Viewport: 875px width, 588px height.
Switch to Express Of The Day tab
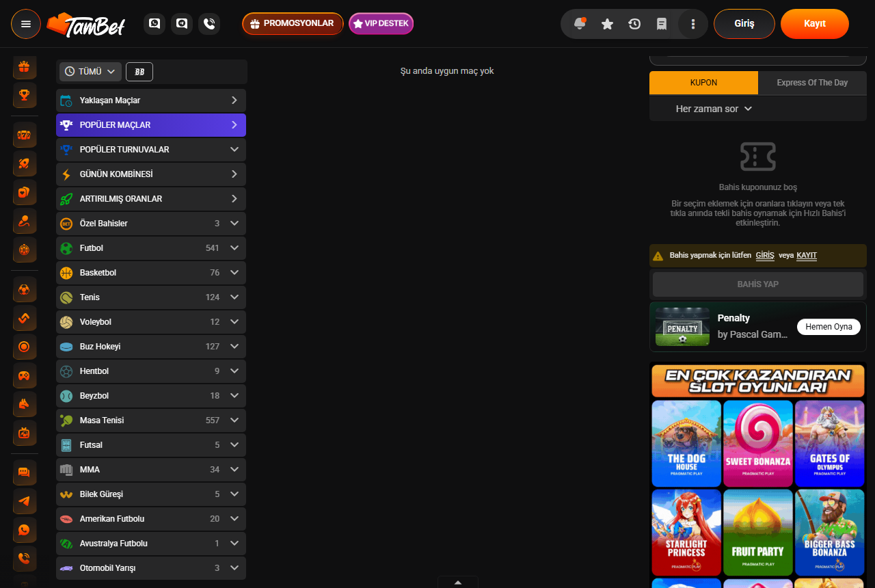point(812,83)
